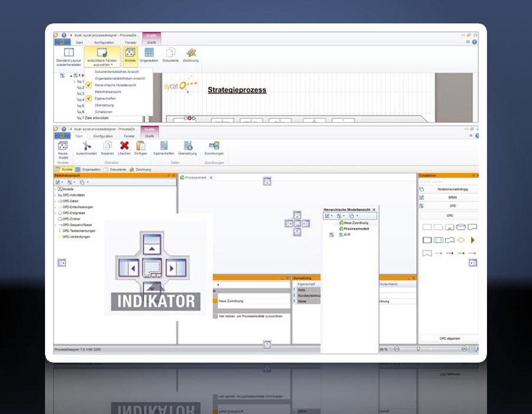The width and height of the screenshot is (532, 414).
Task: Click the top-edge docking indicator
Action: pos(267,182)
